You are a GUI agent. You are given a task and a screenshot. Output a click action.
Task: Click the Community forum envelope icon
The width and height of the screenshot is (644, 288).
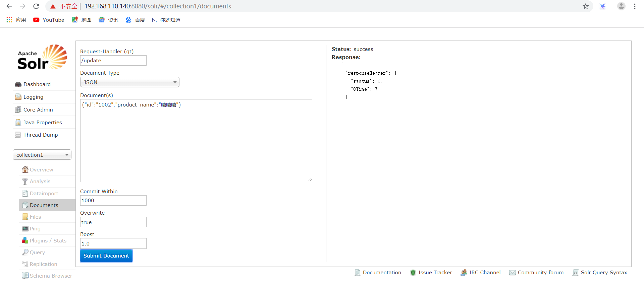(x=513, y=273)
